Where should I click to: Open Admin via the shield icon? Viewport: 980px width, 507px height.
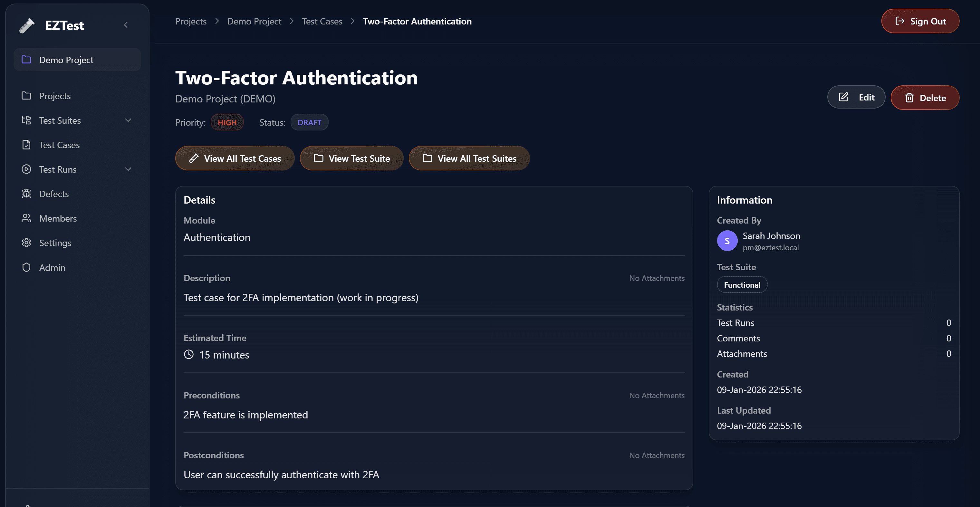26,267
